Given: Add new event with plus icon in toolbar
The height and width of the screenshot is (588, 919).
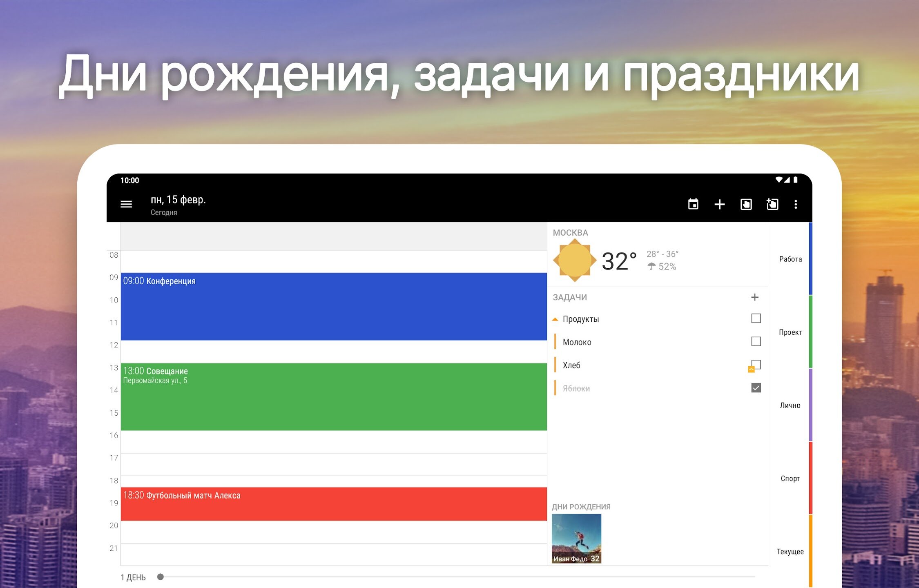Looking at the screenshot, I should tap(720, 204).
